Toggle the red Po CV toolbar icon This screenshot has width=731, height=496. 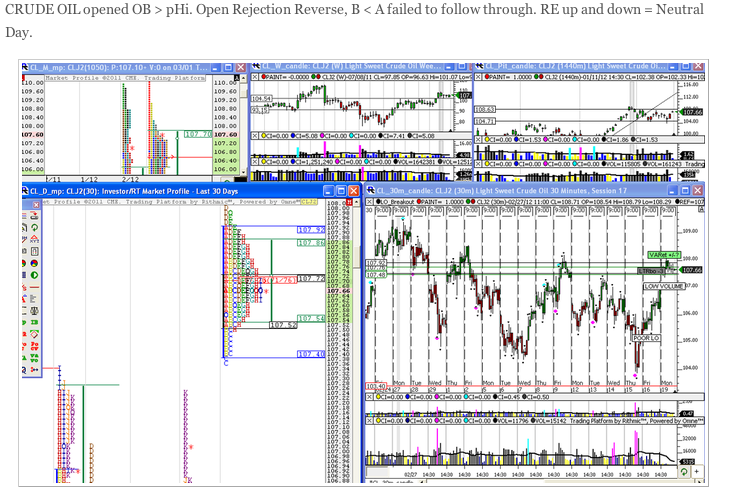(x=34, y=346)
